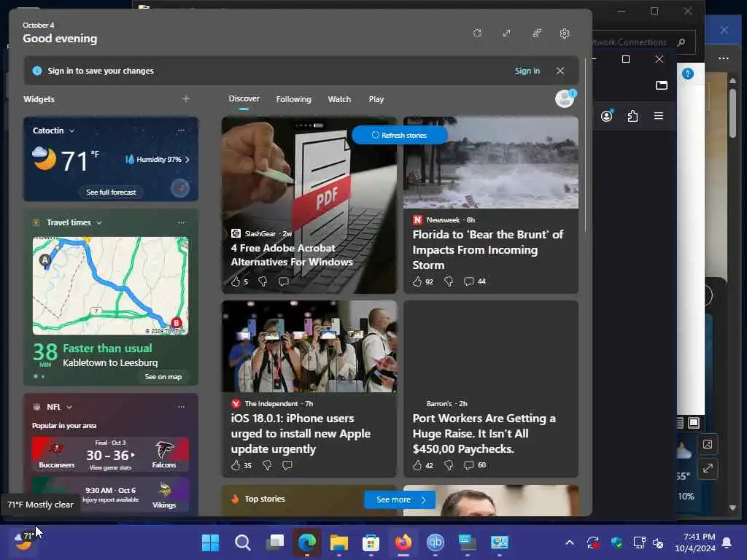Open weather widget more options menu

pyautogui.click(x=181, y=130)
